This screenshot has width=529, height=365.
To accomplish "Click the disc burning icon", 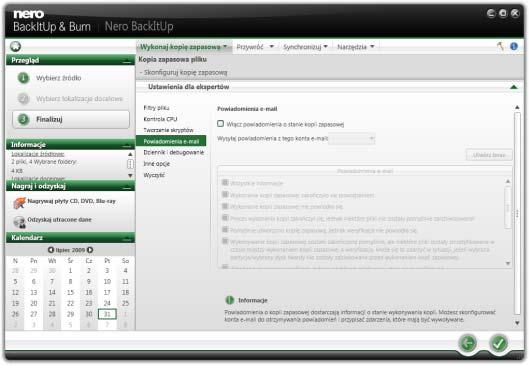I will tap(19, 202).
